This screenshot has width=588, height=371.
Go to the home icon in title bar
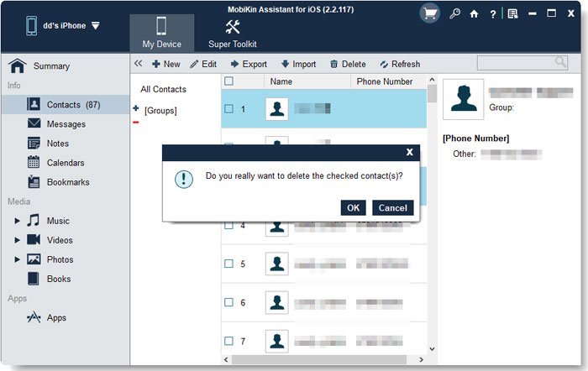point(474,14)
